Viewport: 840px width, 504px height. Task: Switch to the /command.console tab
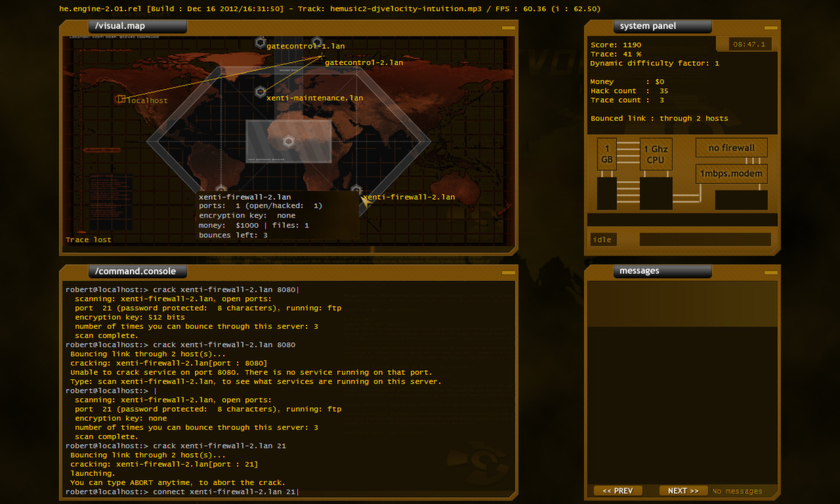(136, 270)
